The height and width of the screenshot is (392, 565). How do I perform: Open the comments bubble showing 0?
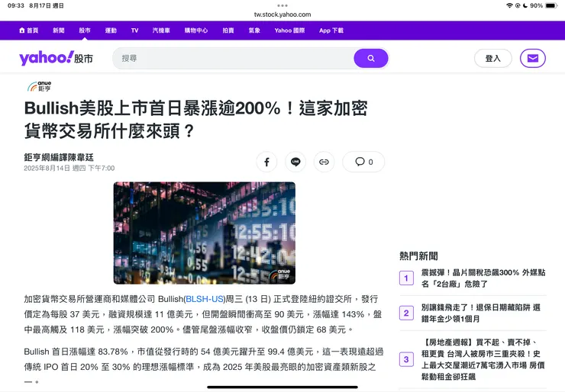(x=363, y=162)
